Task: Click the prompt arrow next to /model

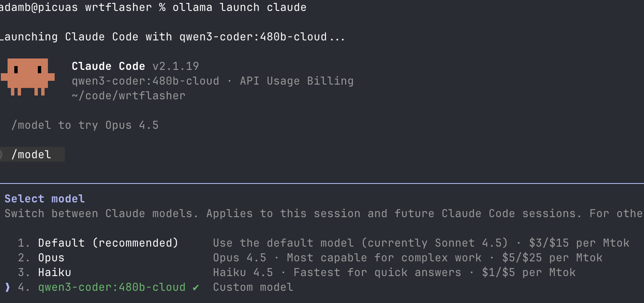Action: tap(2, 154)
